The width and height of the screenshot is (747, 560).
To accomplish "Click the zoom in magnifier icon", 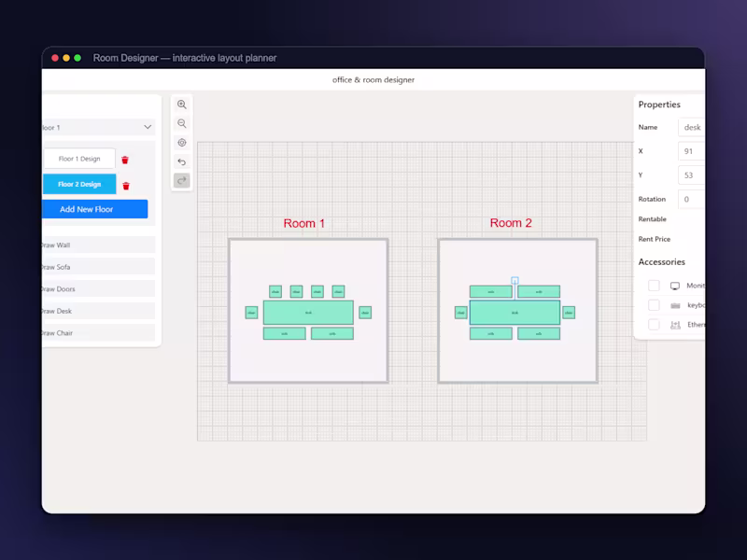I will click(x=181, y=105).
